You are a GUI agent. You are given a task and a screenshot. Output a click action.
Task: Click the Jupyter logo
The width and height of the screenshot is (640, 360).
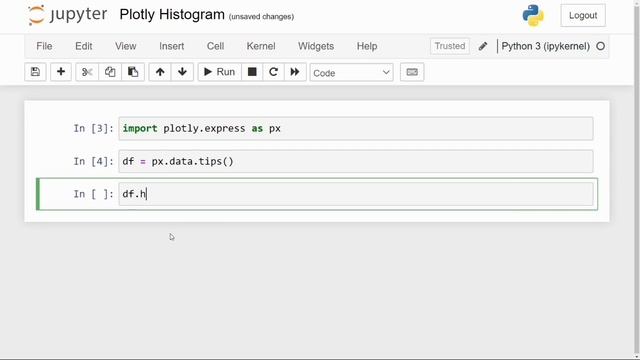pos(68,15)
